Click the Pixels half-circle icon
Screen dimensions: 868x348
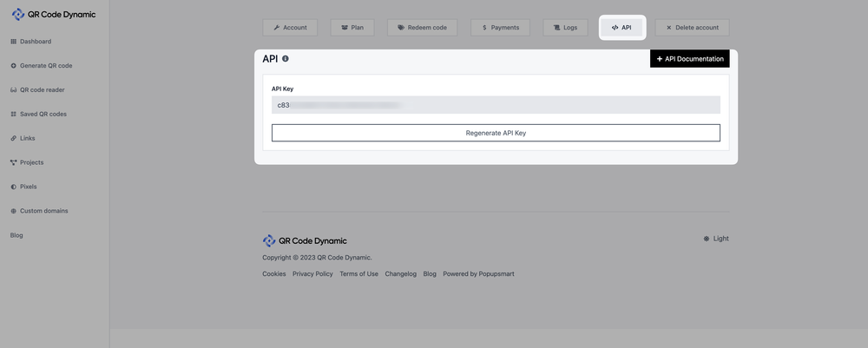tap(13, 187)
